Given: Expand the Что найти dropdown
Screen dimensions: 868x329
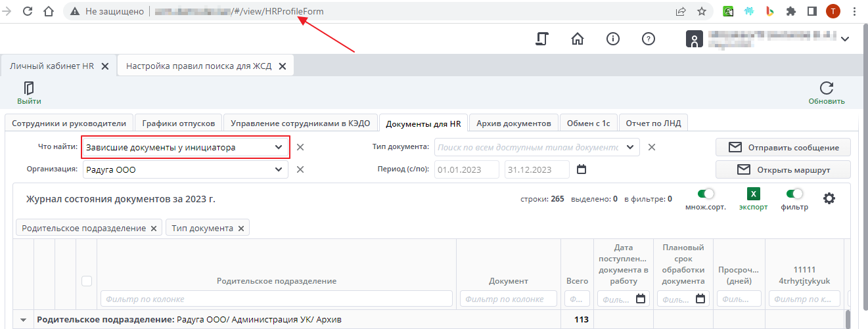Looking at the screenshot, I should [278, 147].
